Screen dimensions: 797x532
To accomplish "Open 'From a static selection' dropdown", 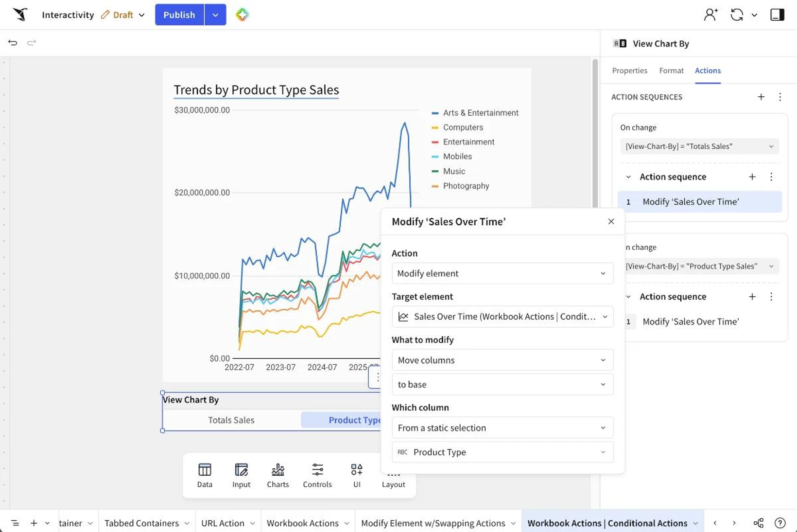I will (x=502, y=428).
